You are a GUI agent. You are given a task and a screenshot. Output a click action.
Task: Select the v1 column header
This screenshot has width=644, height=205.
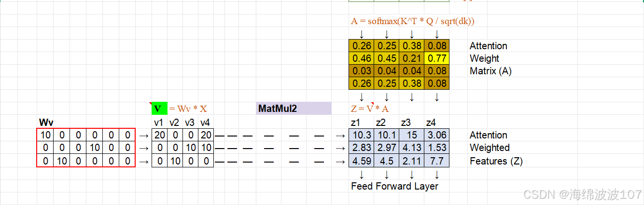[159, 123]
